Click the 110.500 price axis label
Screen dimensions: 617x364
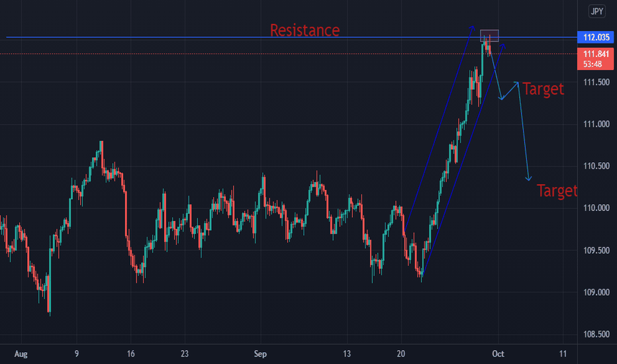point(596,166)
